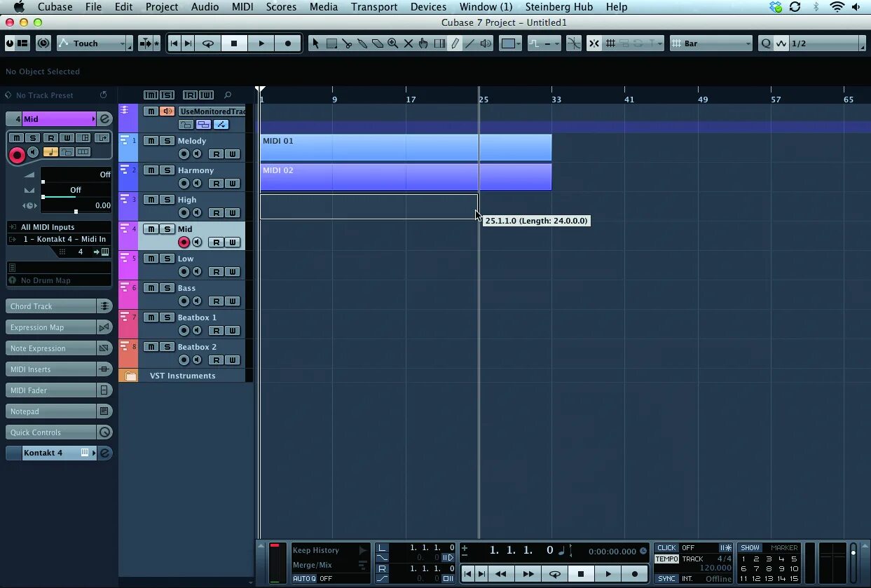
Task: Adjust the inspector pan slider
Action: coord(76,190)
